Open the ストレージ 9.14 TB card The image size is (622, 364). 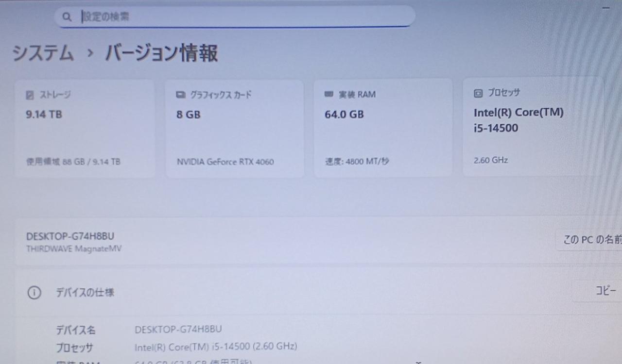pos(85,129)
